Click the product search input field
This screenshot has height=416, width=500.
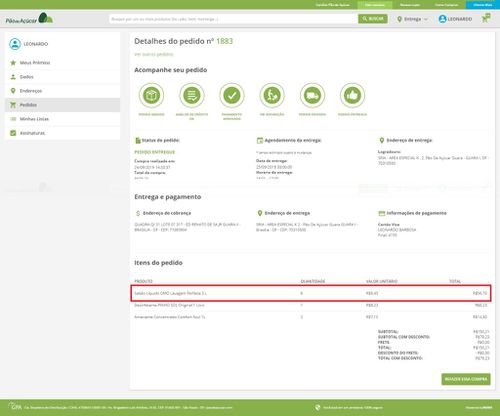233,19
